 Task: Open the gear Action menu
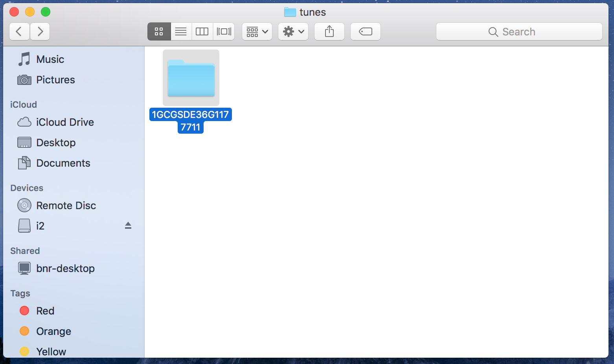click(293, 31)
